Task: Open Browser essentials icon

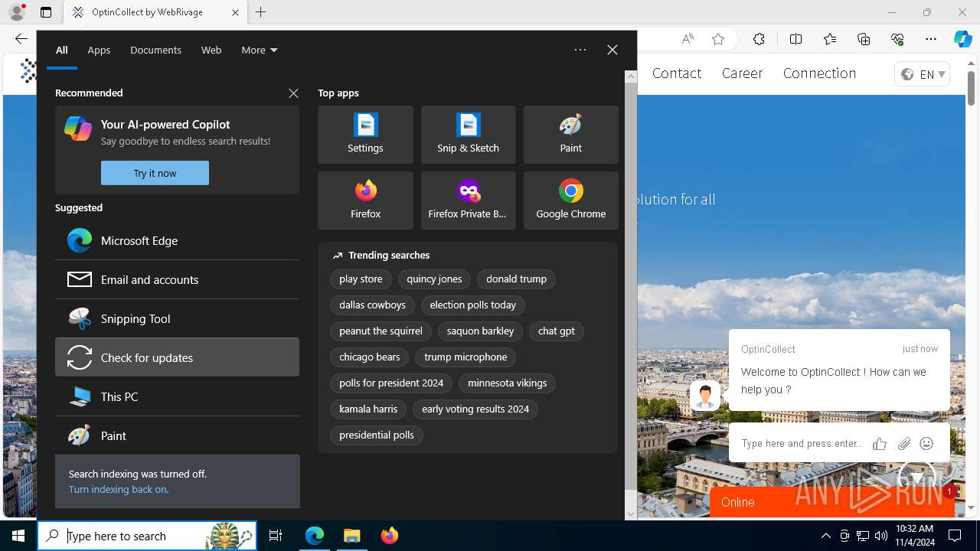Action: point(897,39)
